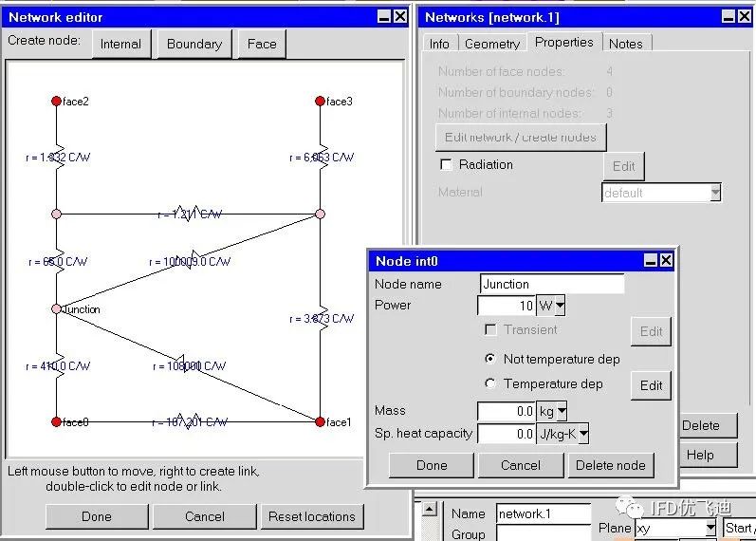Open the Plane xy dropdown
This screenshot has height=541, width=756.
(710, 528)
